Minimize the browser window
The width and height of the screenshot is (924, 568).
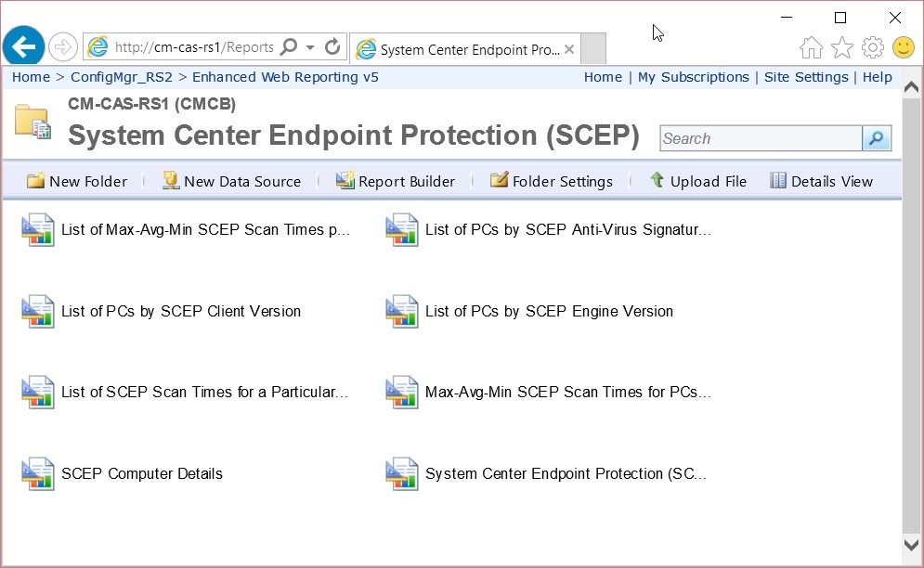point(787,18)
